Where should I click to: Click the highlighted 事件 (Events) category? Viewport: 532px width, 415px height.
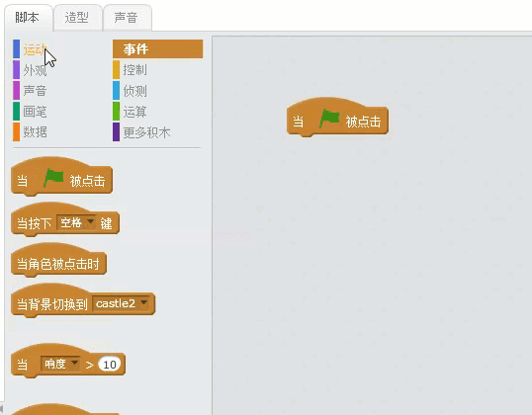(158, 49)
